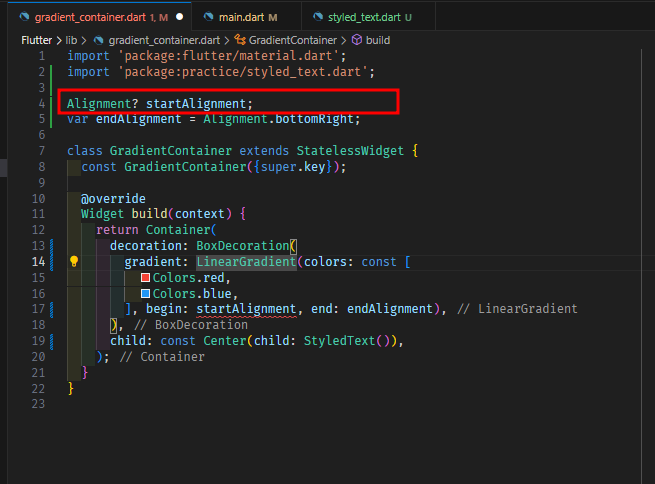655x484 pixels.
Task: Select build method in the breadcrumb
Action: click(378, 40)
